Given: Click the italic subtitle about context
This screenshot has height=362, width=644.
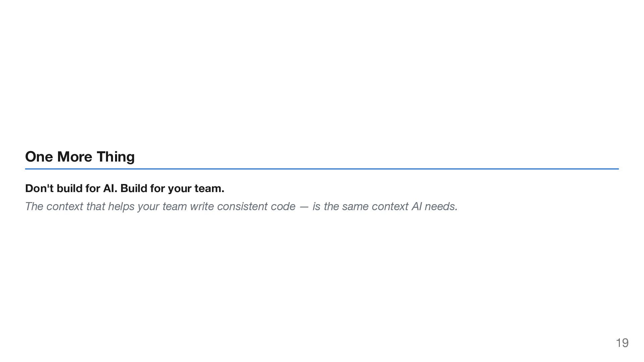Looking at the screenshot, I should pos(241,206).
